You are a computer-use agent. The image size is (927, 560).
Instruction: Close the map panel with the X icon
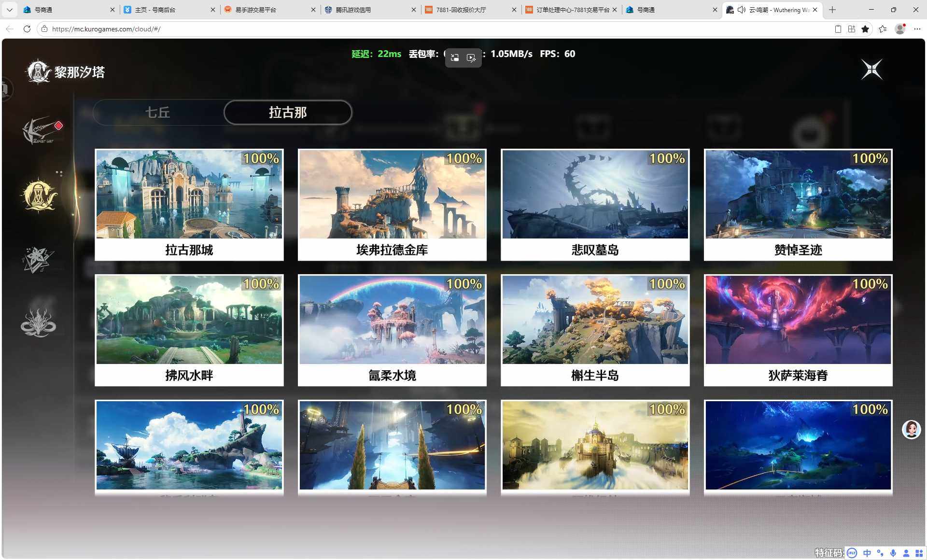[872, 70]
